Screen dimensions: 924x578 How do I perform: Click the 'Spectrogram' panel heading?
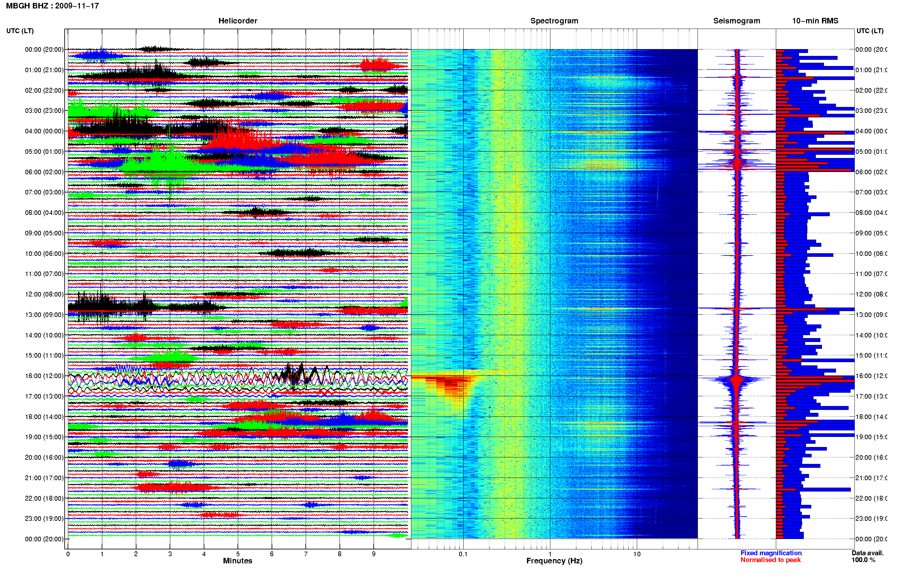(554, 21)
